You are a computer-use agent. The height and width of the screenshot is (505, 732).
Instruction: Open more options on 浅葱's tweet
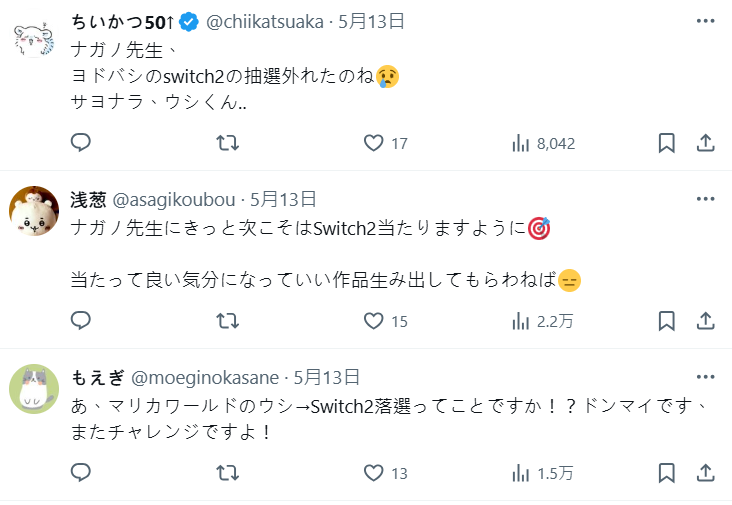(x=704, y=198)
